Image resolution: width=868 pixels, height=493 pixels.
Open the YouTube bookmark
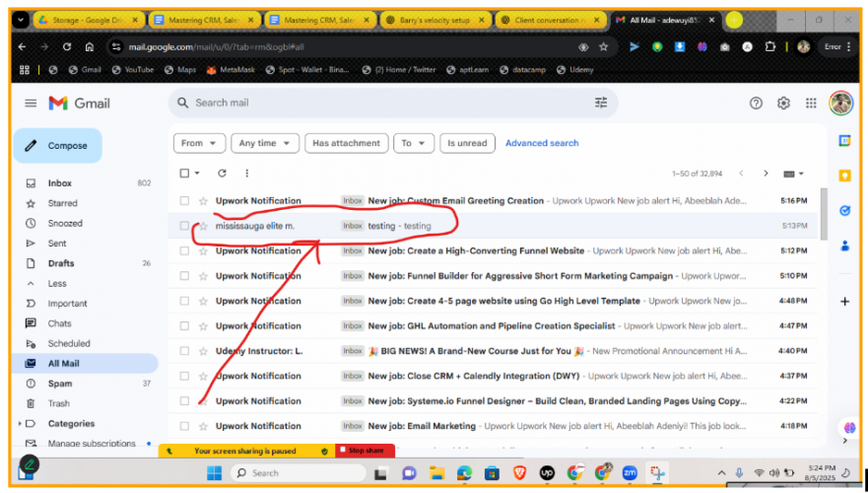(133, 70)
